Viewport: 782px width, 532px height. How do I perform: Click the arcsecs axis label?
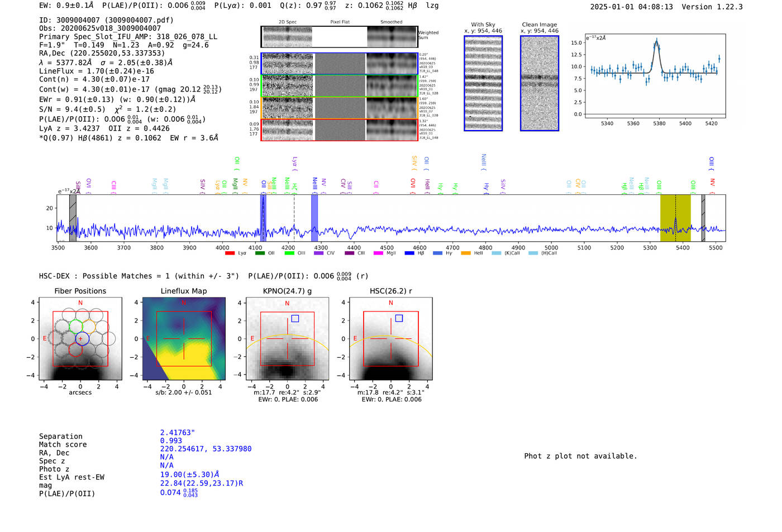click(x=80, y=392)
